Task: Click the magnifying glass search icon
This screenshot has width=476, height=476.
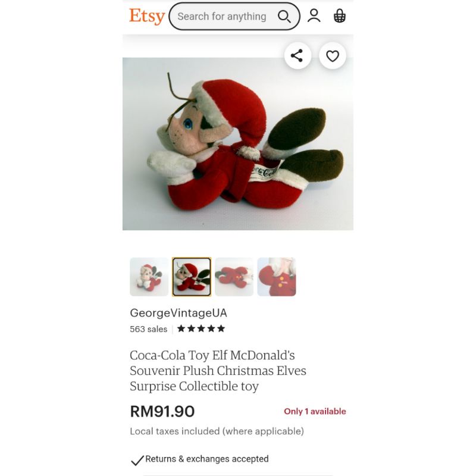Action: click(284, 17)
